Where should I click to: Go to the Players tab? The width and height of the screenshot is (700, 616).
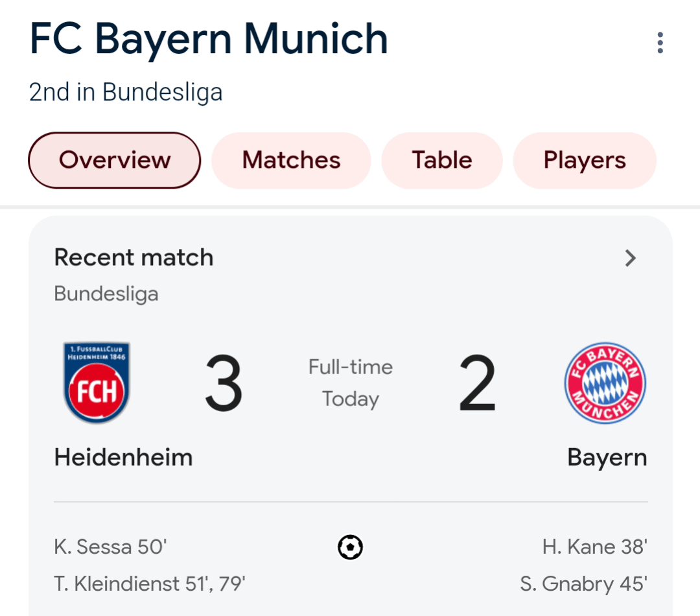point(585,160)
